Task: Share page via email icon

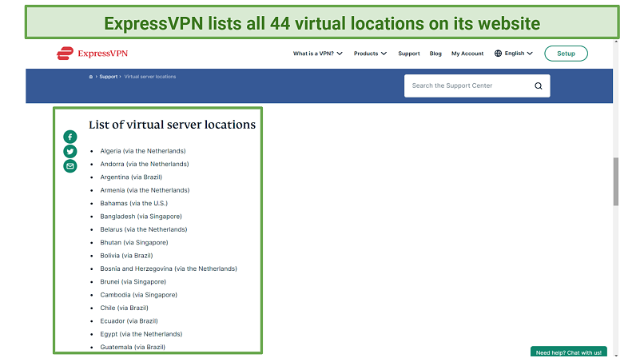Action: (x=70, y=166)
